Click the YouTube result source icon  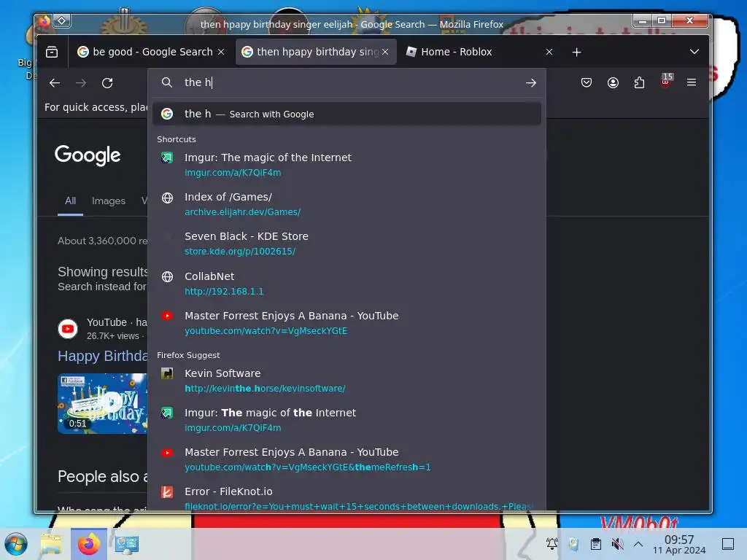click(x=68, y=329)
